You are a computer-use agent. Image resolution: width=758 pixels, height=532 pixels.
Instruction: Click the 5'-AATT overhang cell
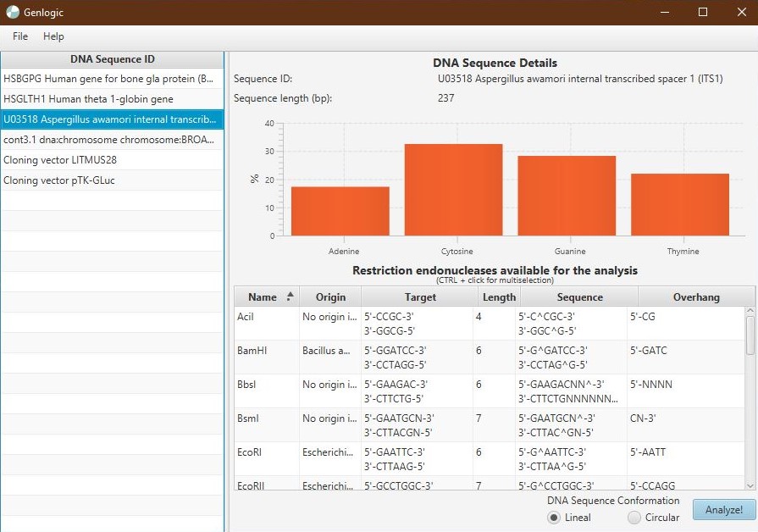point(685,459)
